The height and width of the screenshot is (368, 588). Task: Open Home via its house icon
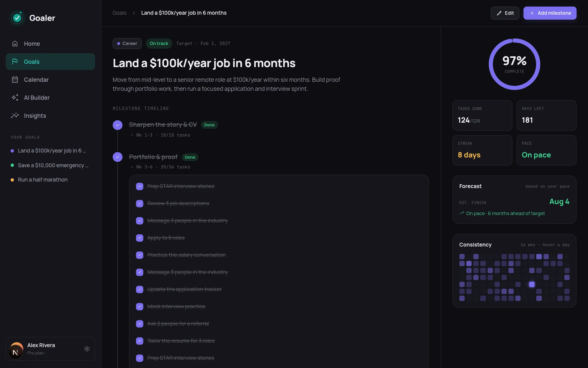pos(15,44)
